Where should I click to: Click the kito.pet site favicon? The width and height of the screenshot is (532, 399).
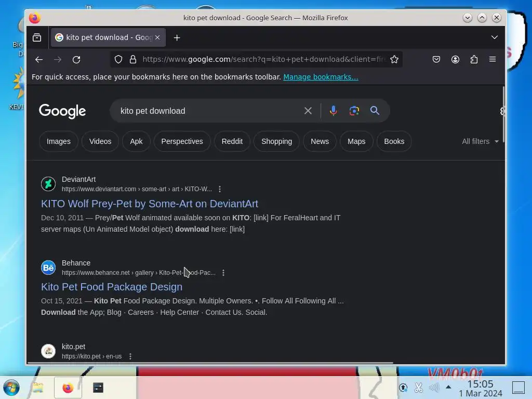tap(48, 351)
